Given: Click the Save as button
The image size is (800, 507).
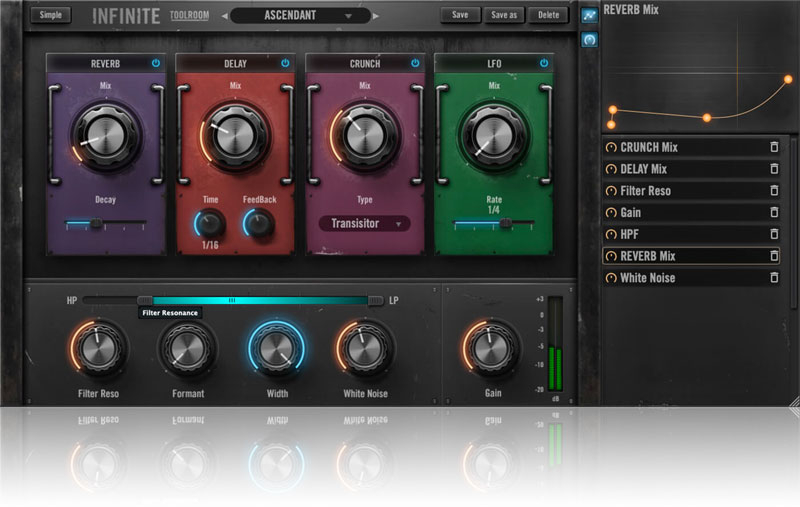Looking at the screenshot, I should tap(504, 15).
